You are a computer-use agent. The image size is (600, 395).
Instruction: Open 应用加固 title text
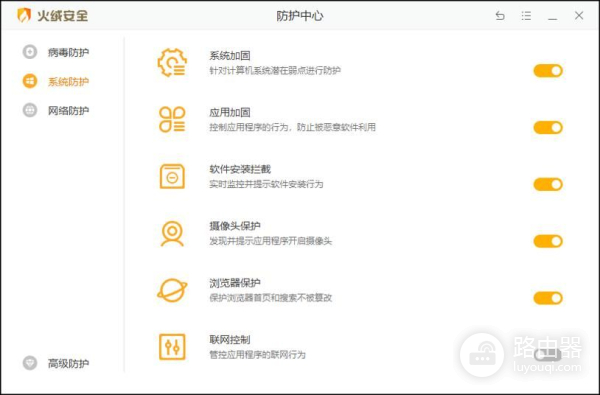click(x=230, y=113)
